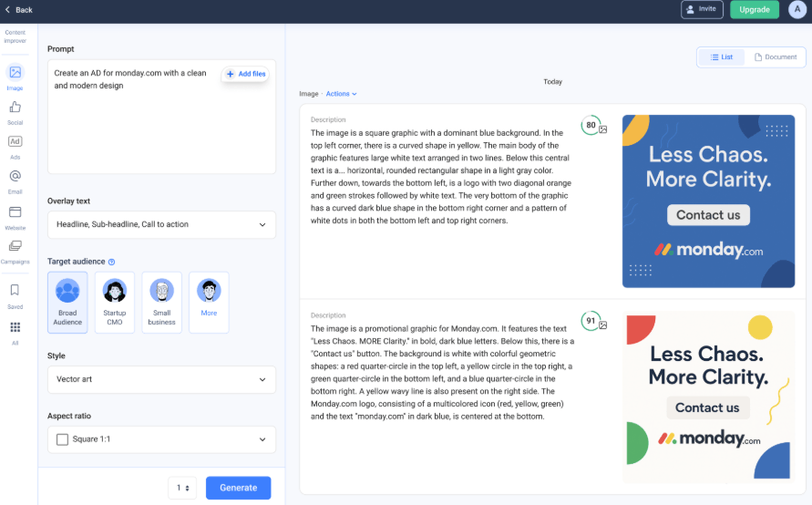Click the second Description label

(328, 315)
